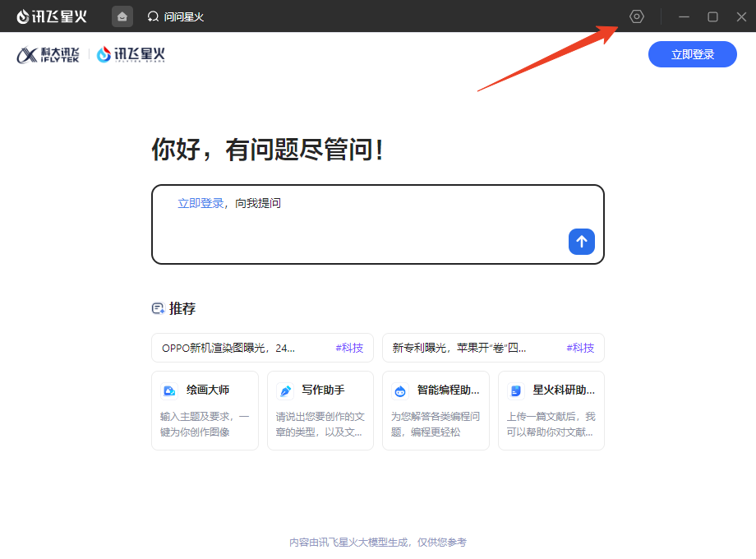Close the 讯飞星火 window
Image resolution: width=756 pixels, height=559 pixels.
click(x=741, y=17)
